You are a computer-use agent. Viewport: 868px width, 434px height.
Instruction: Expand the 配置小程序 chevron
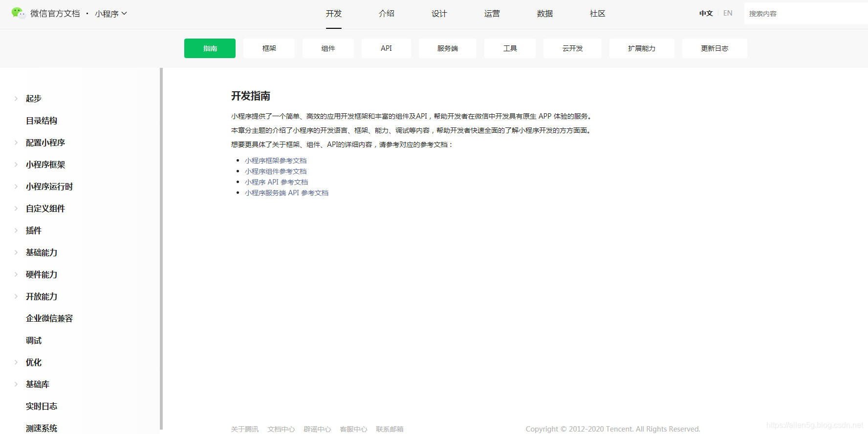pyautogui.click(x=16, y=143)
